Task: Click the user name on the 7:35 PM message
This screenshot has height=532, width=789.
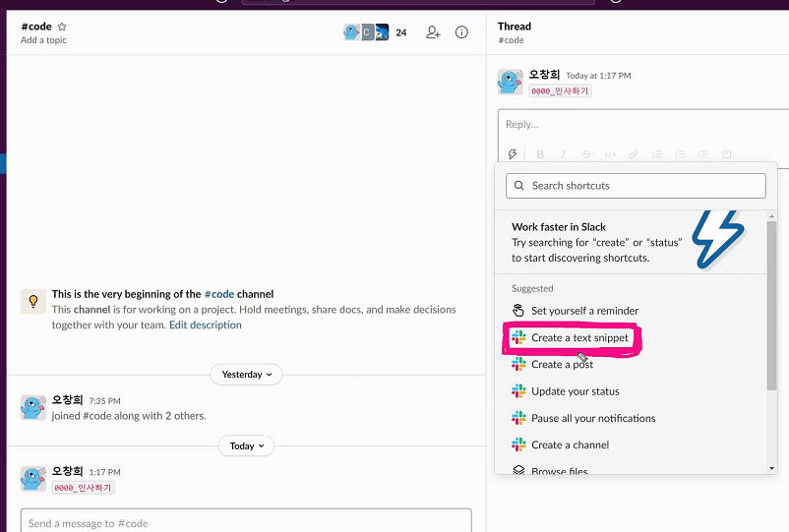Action: tap(68, 400)
